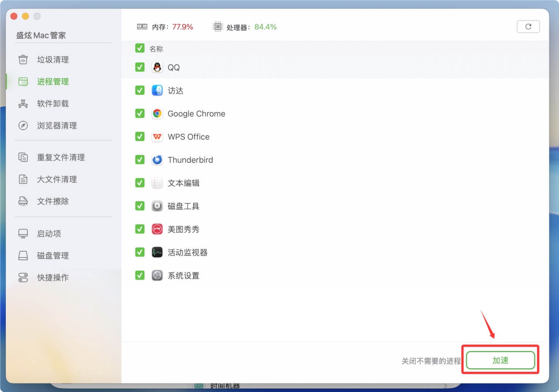
Task: Deselect the WPS Office checkbox
Action: coord(139,137)
